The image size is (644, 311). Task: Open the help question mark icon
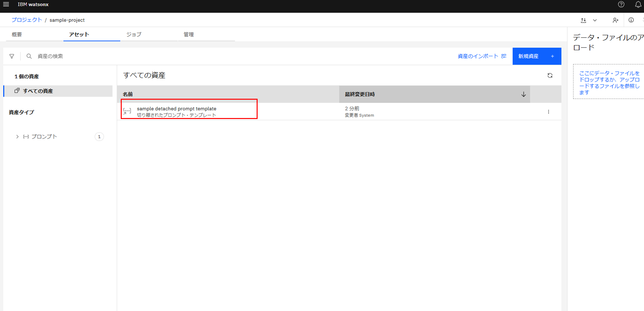coord(621,5)
